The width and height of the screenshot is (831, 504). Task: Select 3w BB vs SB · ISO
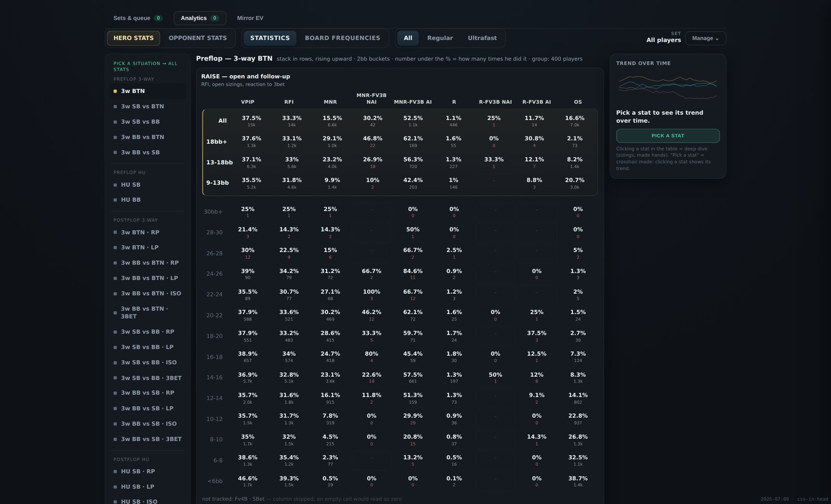tap(148, 424)
